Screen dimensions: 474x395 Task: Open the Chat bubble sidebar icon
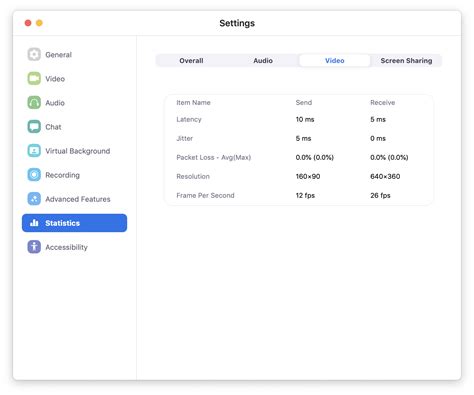coord(34,127)
